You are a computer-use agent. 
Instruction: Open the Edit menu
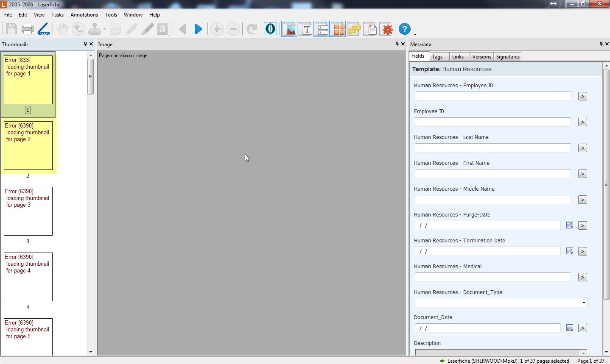point(23,14)
